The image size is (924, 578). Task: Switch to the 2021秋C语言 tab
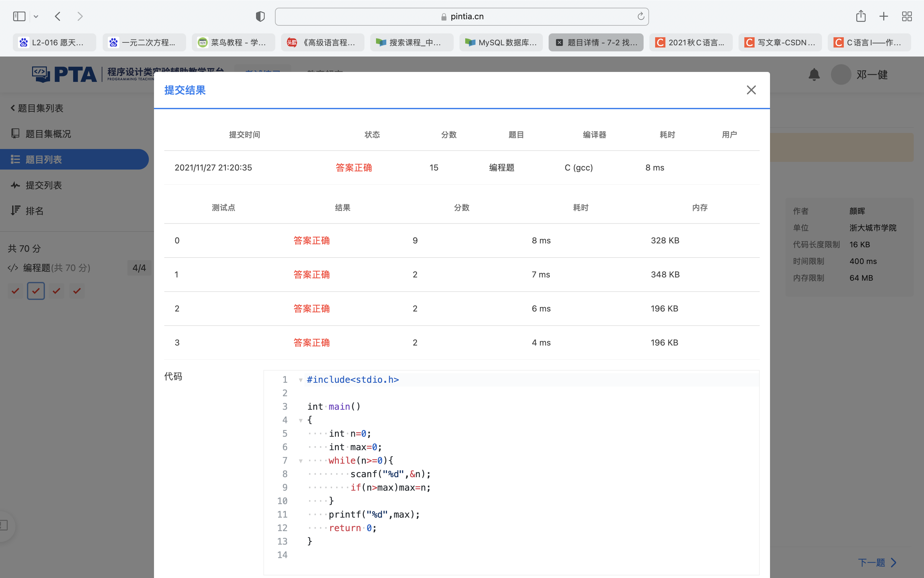pos(691,42)
